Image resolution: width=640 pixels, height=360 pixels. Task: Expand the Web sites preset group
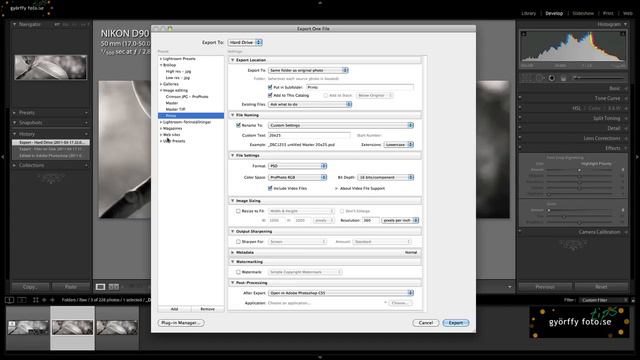point(161,134)
